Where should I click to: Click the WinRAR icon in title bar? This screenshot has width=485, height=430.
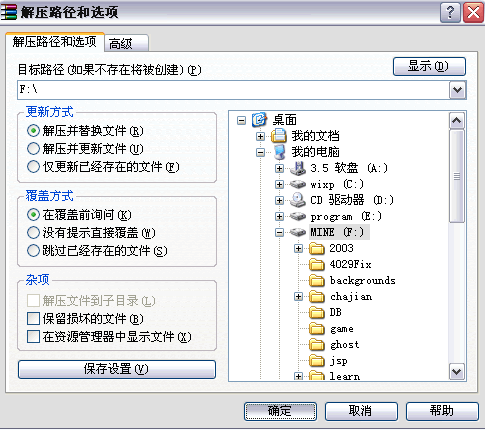[9, 13]
